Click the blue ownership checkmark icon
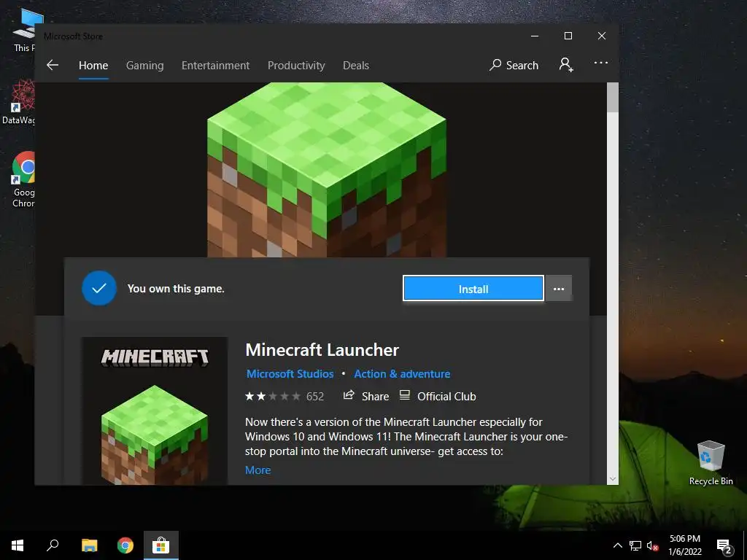 [99, 288]
